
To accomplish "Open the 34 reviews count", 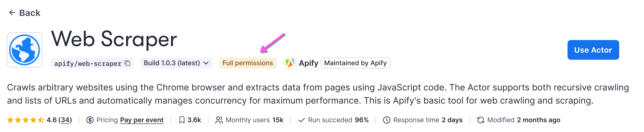I will click(x=65, y=120).
